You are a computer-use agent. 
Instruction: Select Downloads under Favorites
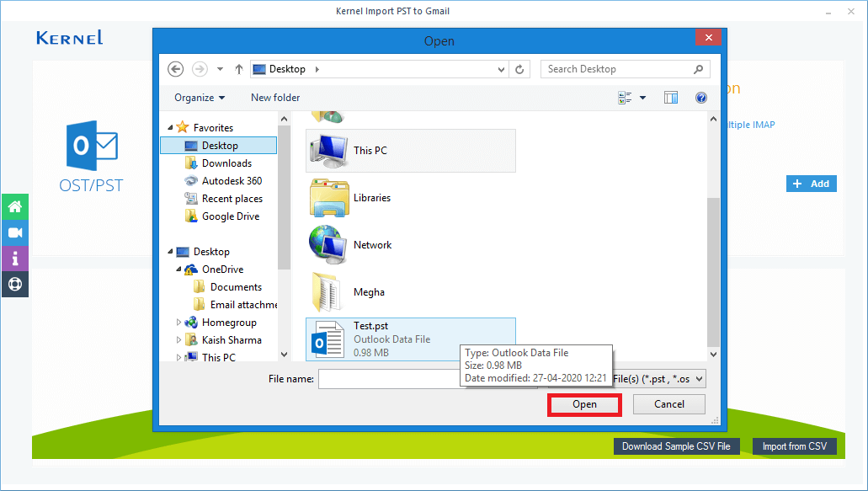(226, 163)
